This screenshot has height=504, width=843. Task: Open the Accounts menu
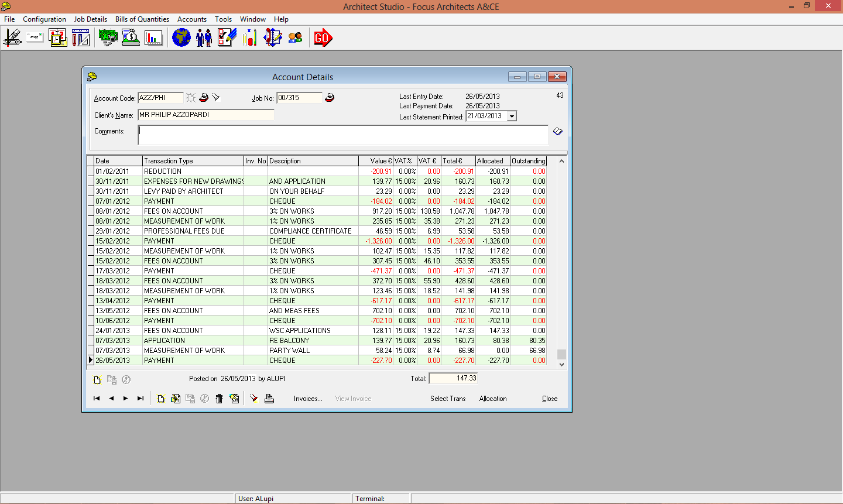click(192, 19)
